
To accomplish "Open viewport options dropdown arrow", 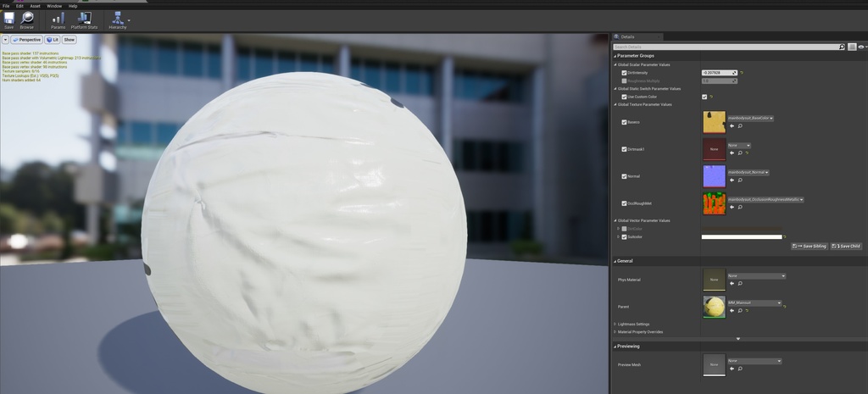I will (6, 40).
